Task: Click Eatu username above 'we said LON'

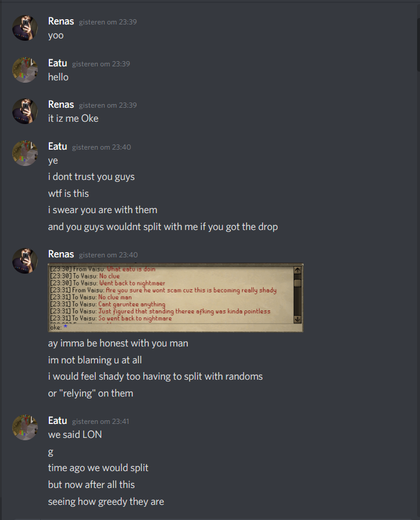Action: 58,420
